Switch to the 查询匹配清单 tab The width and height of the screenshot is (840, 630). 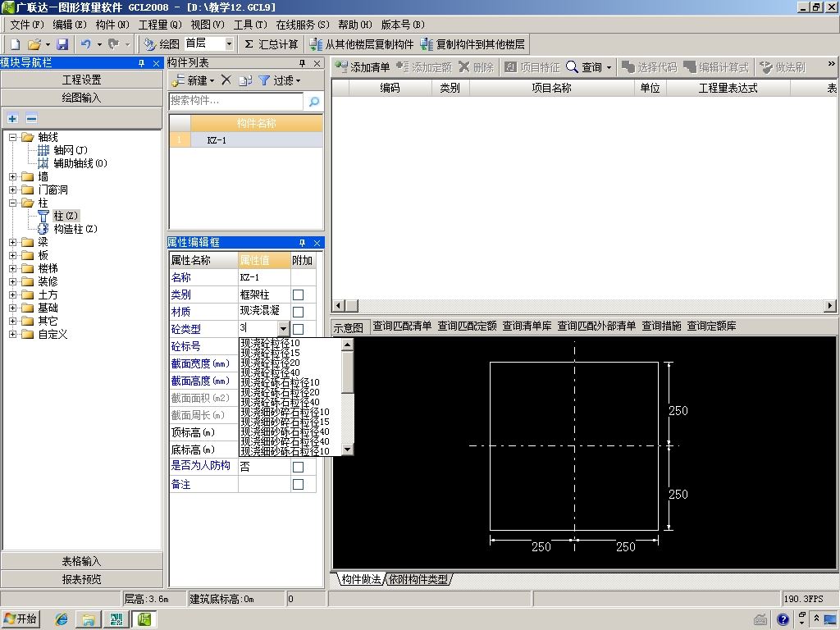pos(402,326)
